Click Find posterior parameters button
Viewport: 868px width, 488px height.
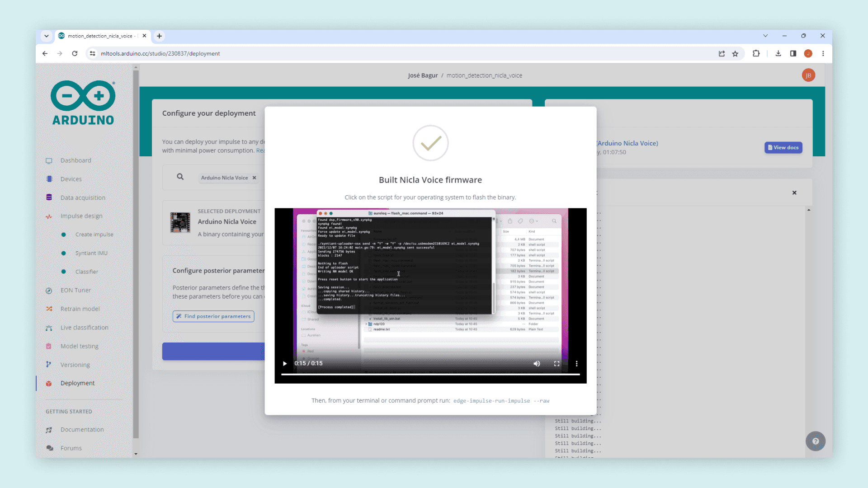point(213,316)
